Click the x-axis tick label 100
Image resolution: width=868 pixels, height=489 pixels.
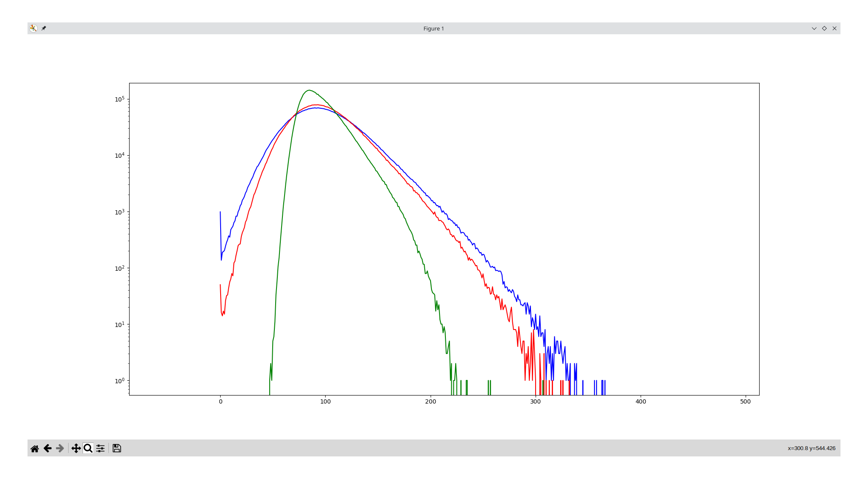325,401
